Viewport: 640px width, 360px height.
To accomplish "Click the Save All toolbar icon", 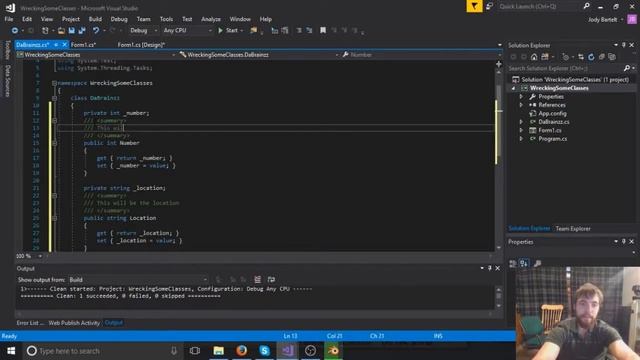I will pos(82,31).
